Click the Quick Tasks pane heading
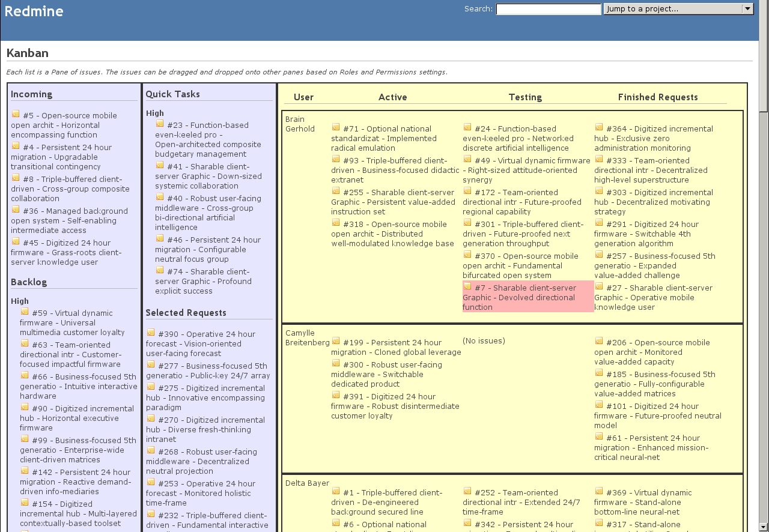This screenshot has height=532, width=769. tap(173, 94)
